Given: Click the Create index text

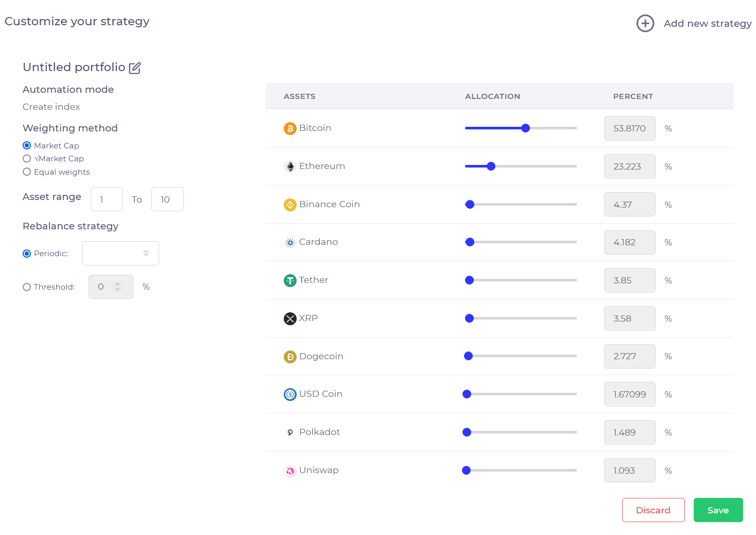Looking at the screenshot, I should click(x=51, y=107).
